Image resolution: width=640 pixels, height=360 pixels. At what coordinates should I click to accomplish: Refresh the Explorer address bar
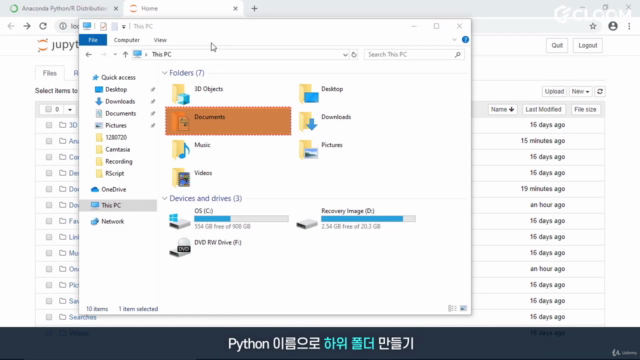(x=354, y=54)
